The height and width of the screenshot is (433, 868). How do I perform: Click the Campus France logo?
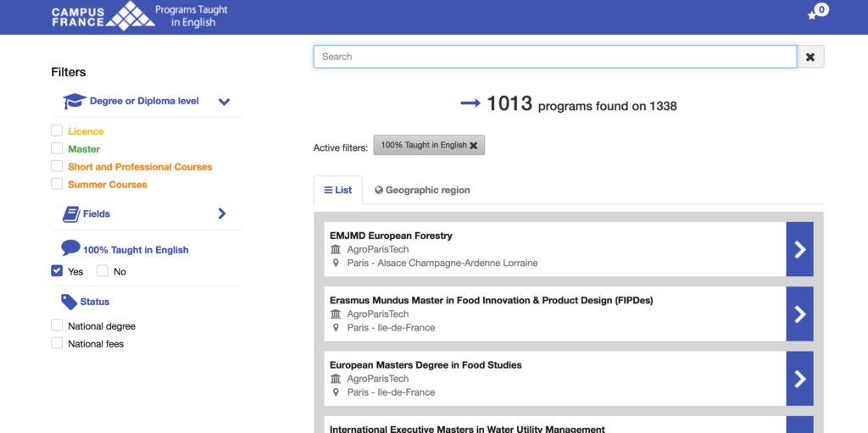103,15
